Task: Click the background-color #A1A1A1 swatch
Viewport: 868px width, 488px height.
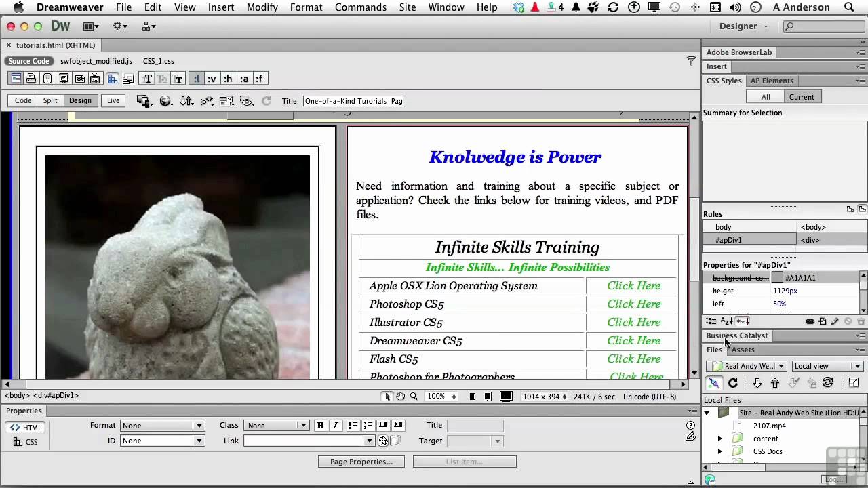Action: [x=777, y=278]
